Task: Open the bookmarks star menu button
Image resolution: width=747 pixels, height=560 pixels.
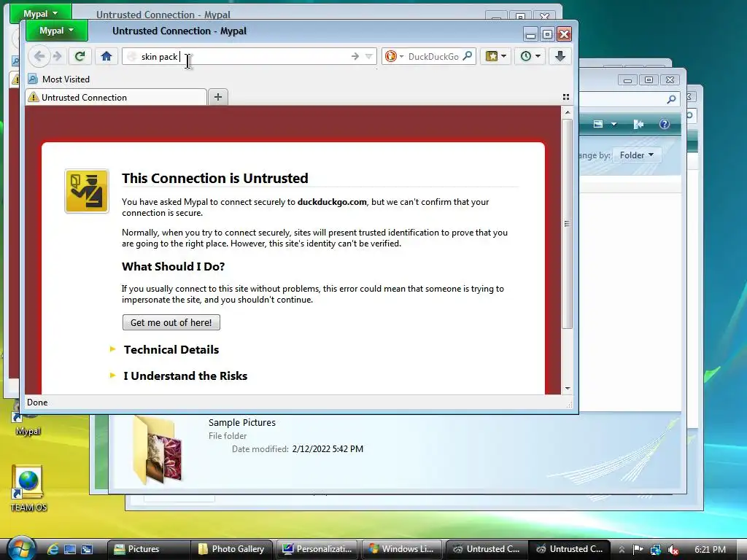Action: tap(495, 57)
